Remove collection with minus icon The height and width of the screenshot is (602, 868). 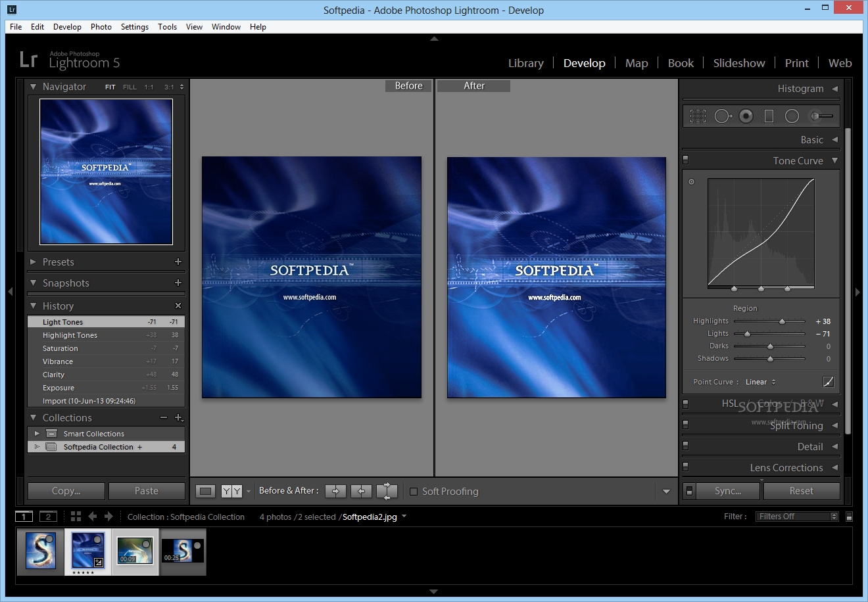click(164, 417)
